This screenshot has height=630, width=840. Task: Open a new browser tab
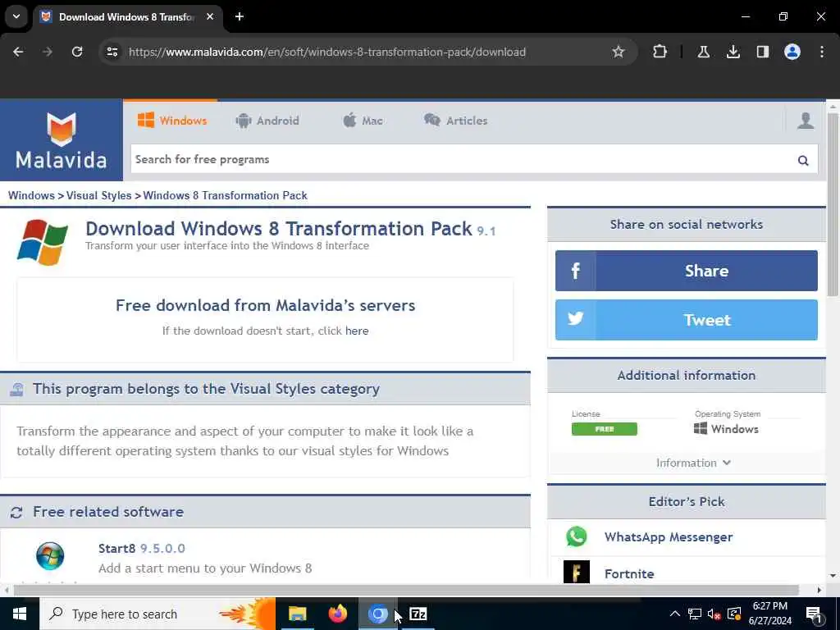pos(240,16)
